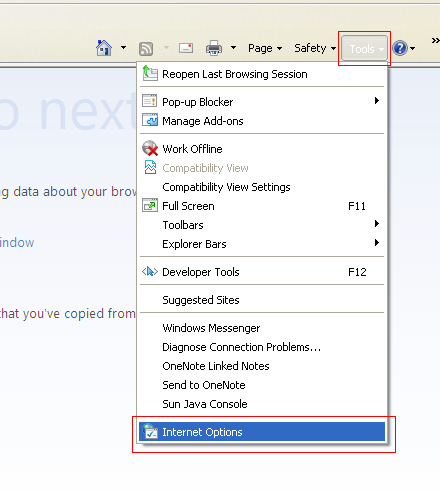Click the F12 shortcut text
Image resolution: width=440 pixels, height=493 pixels.
coord(357,272)
